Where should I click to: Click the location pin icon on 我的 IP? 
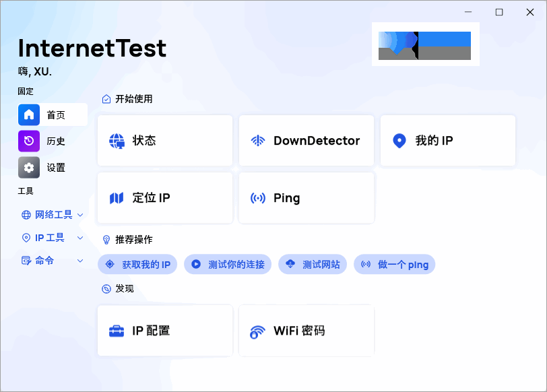tap(399, 141)
